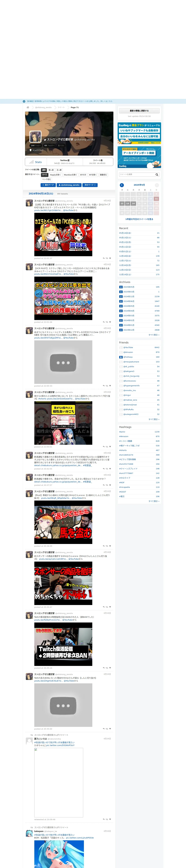Select 古→新 tweet order
The image size is (186, 868).
click(x=59, y=170)
